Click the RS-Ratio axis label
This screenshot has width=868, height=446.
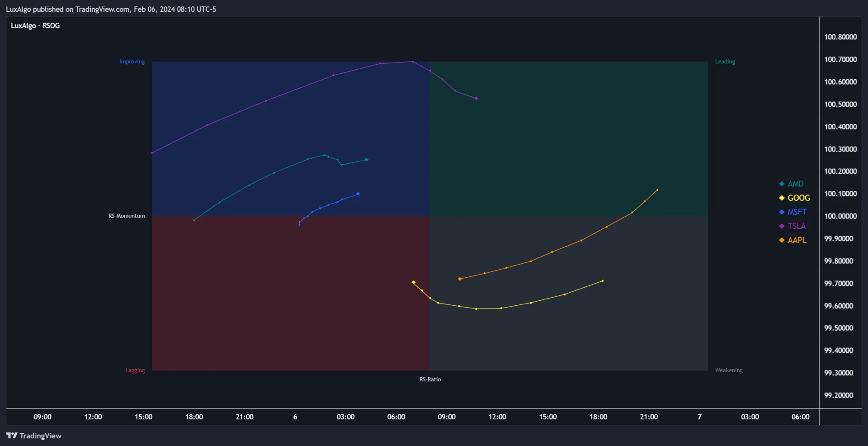coord(430,379)
